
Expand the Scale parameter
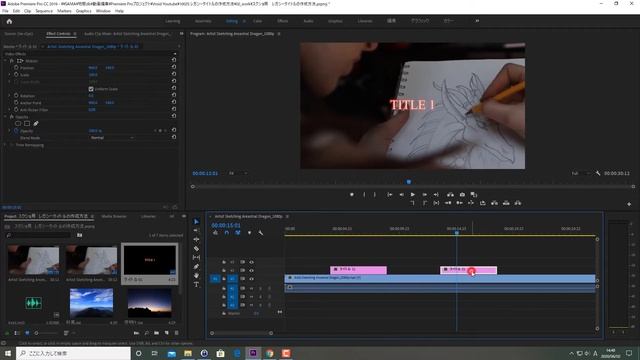tap(10, 75)
